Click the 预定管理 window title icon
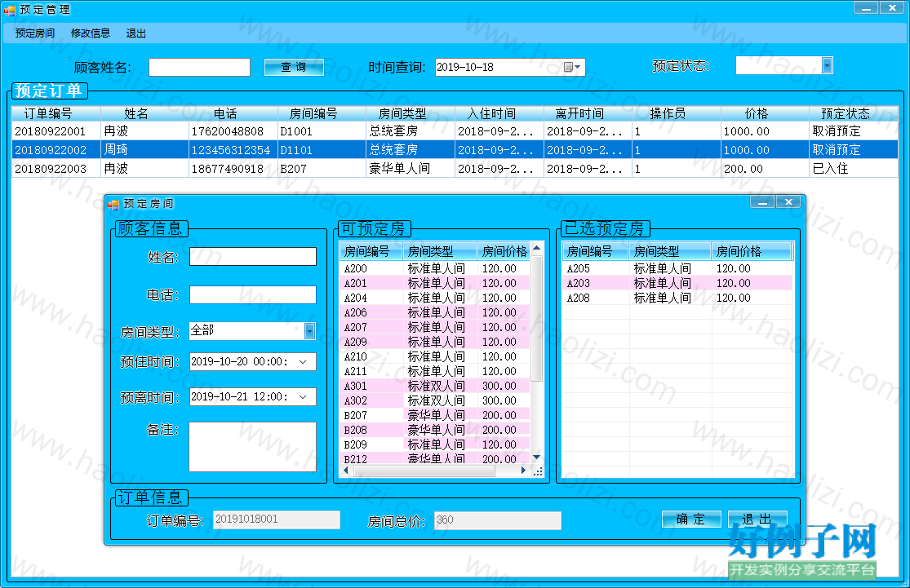The height and width of the screenshot is (588, 910). point(9,10)
